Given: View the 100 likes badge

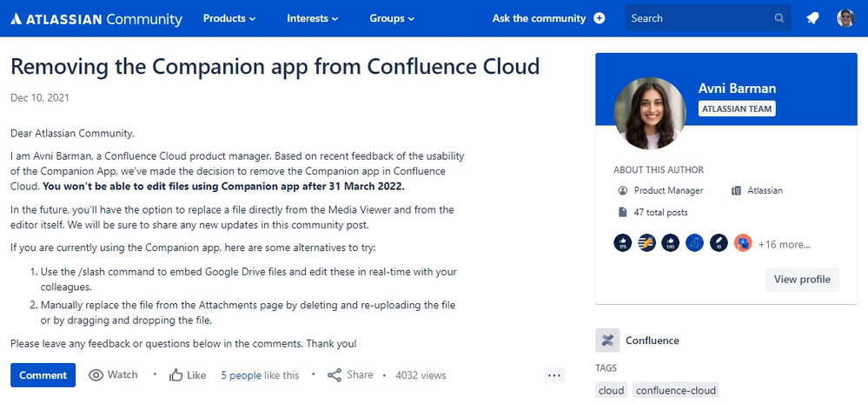Looking at the screenshot, I should point(671,242).
